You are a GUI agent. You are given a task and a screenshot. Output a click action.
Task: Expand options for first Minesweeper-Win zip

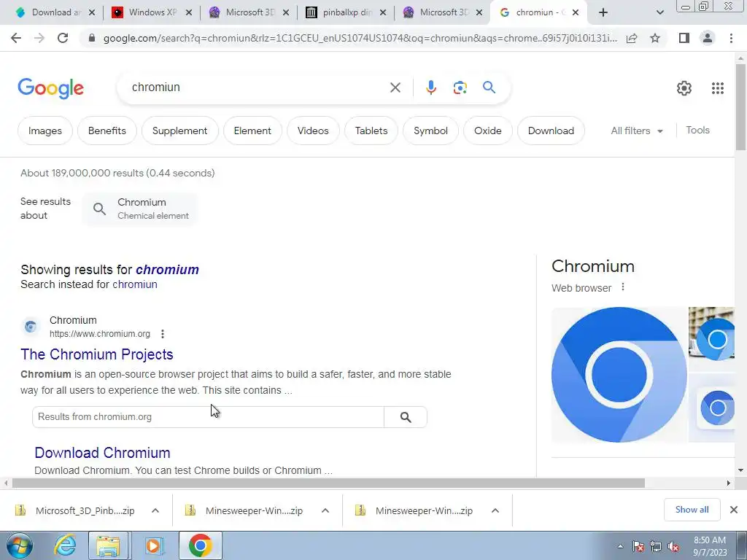pyautogui.click(x=325, y=510)
